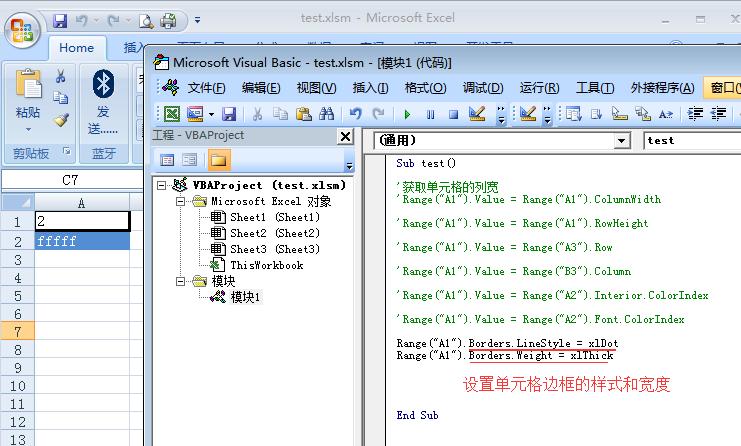
Task: Open the (通用) object dropdown
Action: point(622,141)
